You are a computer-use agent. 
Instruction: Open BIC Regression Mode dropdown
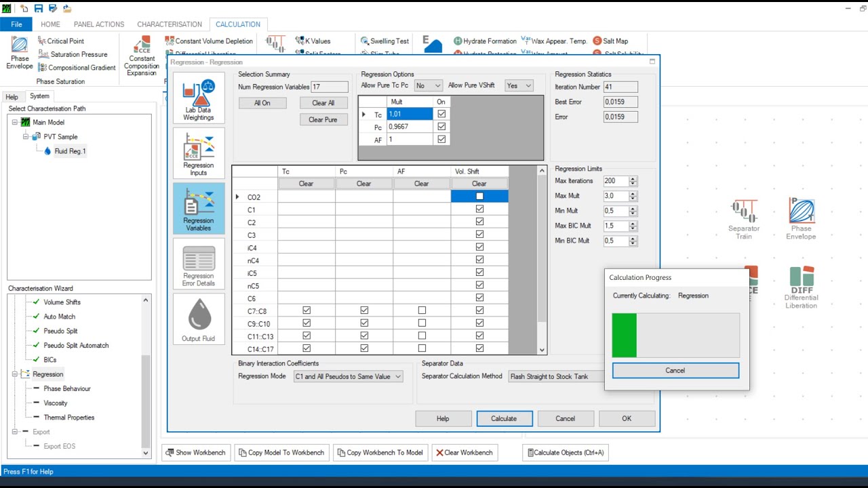(348, 377)
